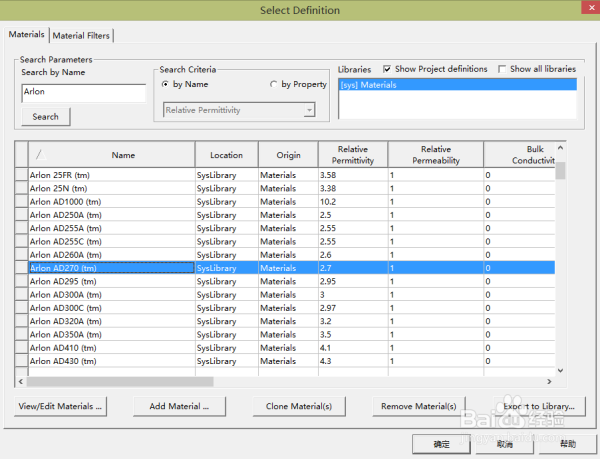Viewport: 600px width, 459px height.
Task: Click the Location column header
Action: (227, 155)
